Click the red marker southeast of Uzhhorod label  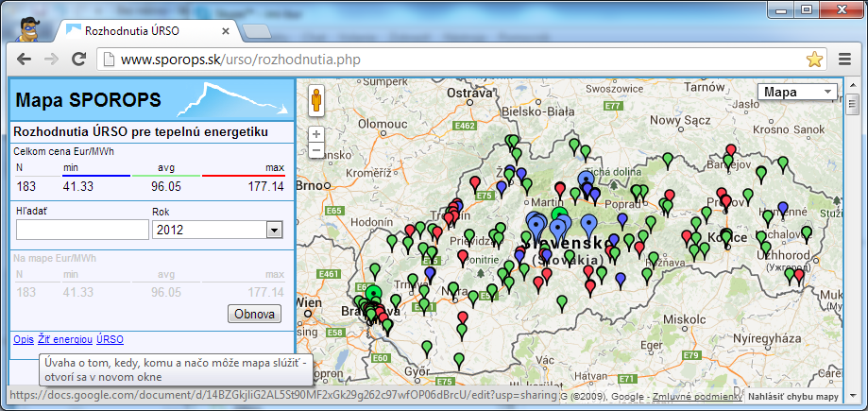(799, 275)
